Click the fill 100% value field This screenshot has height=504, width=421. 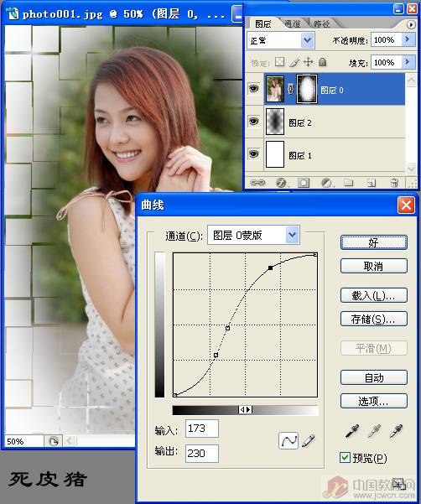pyautogui.click(x=387, y=62)
